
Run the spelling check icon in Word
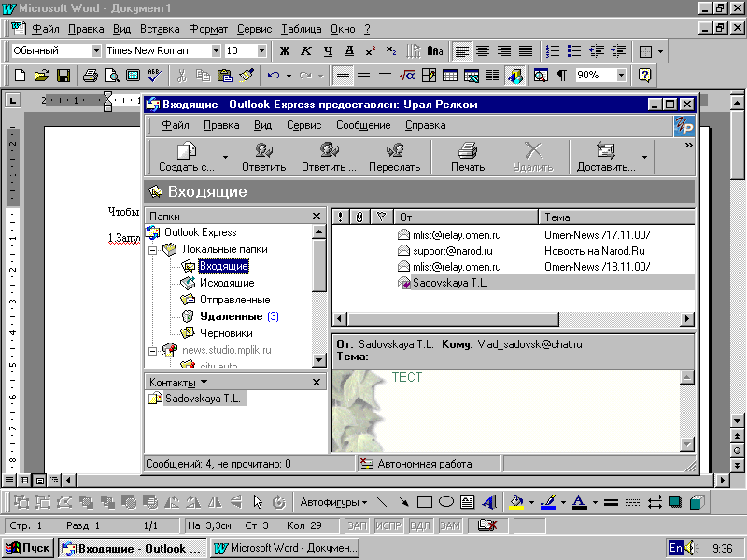tap(155, 76)
